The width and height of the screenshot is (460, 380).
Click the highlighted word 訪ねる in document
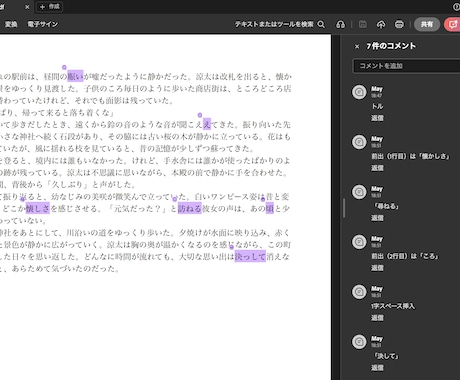click(x=190, y=208)
